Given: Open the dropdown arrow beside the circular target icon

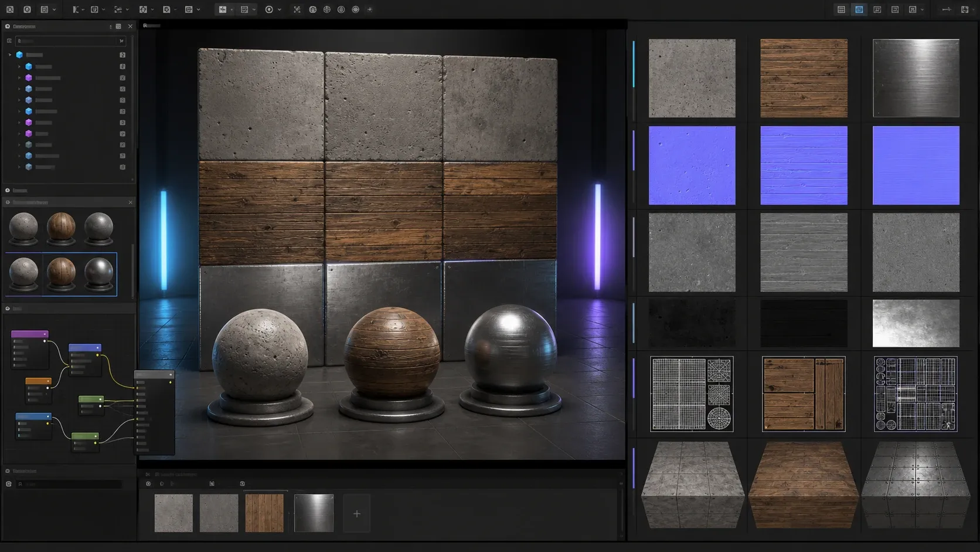Looking at the screenshot, I should 280,9.
